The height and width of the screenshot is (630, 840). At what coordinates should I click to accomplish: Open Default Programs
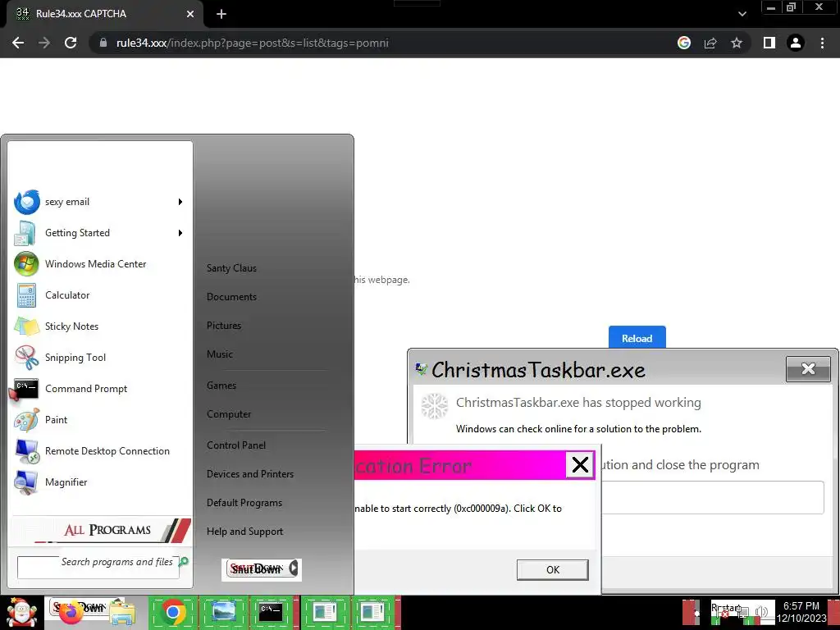[x=244, y=503]
